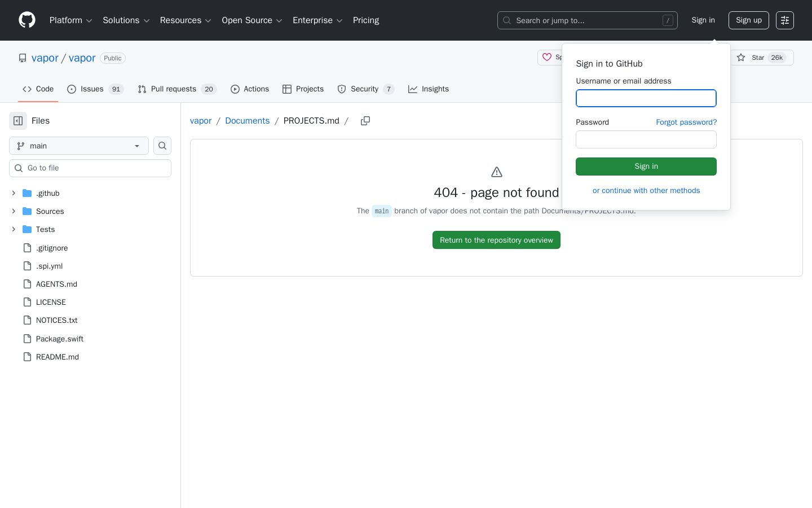Viewport: 812px width, 508px height.
Task: Click the README.md file icon
Action: tap(27, 357)
